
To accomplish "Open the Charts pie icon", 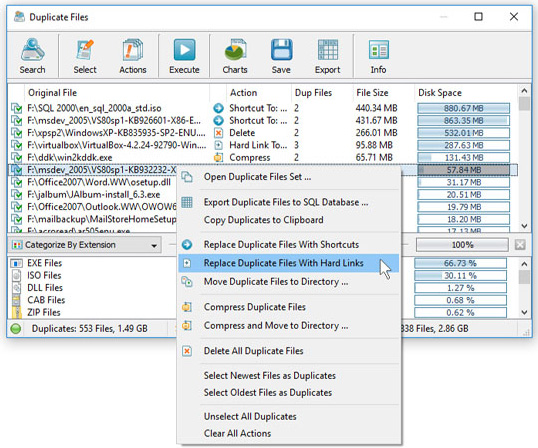I will (x=235, y=56).
